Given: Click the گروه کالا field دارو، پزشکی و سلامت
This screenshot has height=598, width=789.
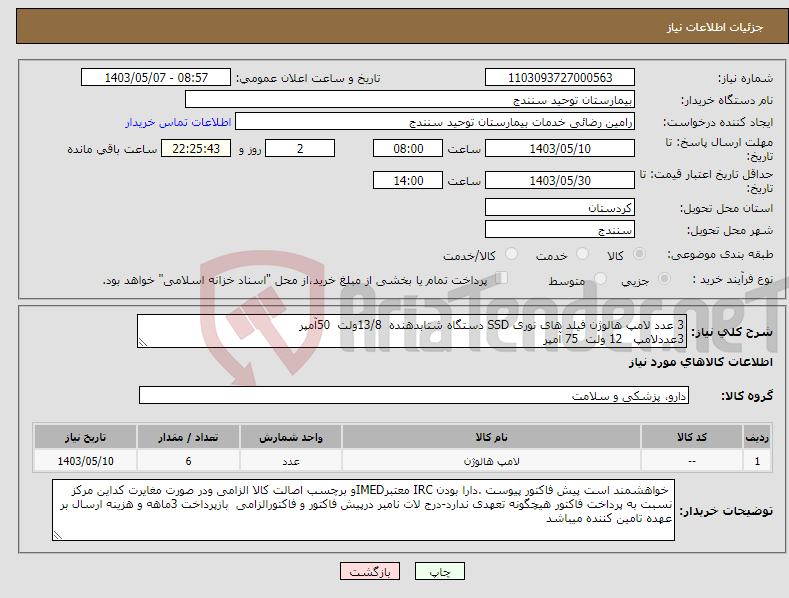Looking at the screenshot, I should coord(414,395).
